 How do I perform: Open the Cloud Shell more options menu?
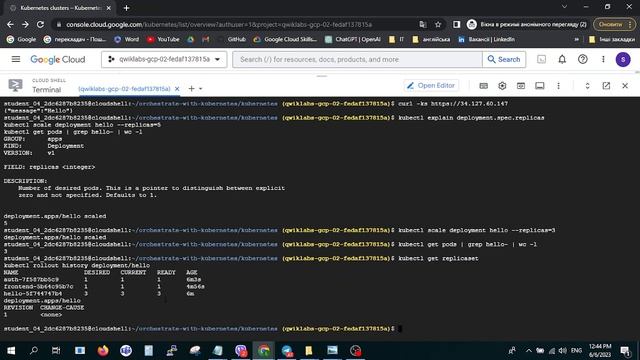point(558,86)
